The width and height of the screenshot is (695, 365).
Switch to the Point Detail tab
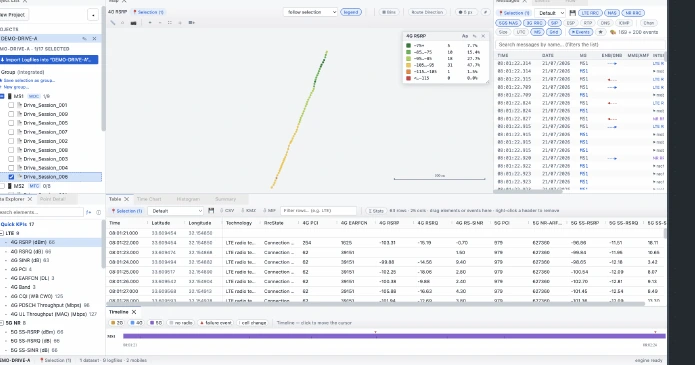pyautogui.click(x=52, y=199)
